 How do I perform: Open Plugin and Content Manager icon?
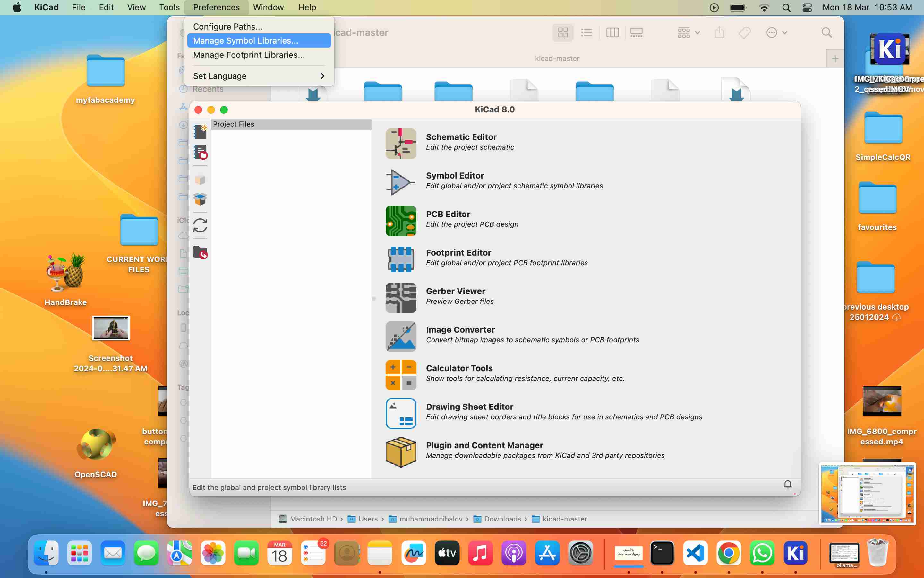click(400, 452)
